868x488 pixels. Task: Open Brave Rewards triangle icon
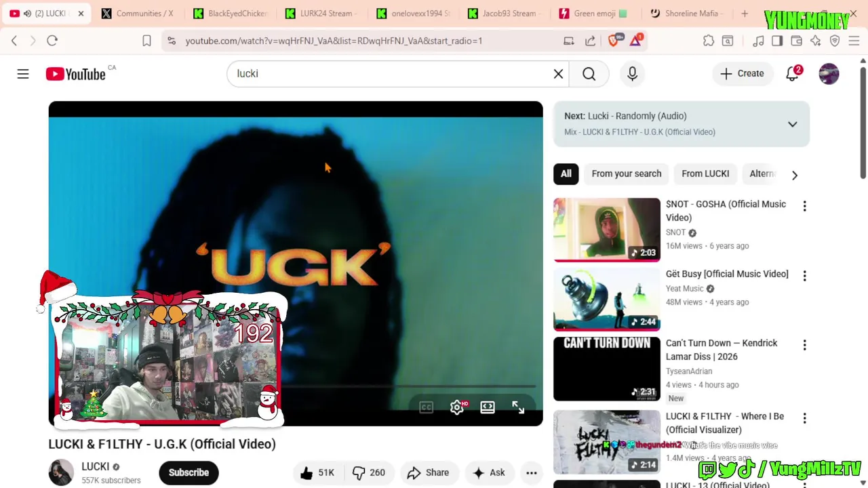tap(635, 41)
